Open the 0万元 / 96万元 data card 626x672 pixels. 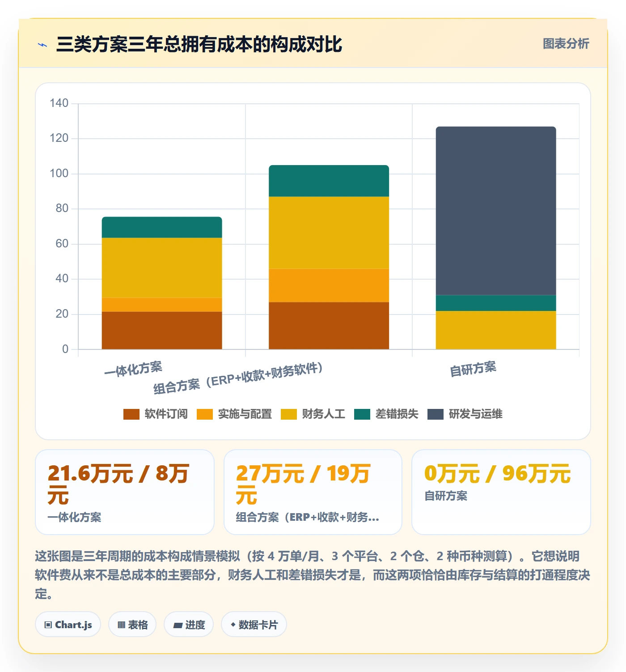[501, 492]
